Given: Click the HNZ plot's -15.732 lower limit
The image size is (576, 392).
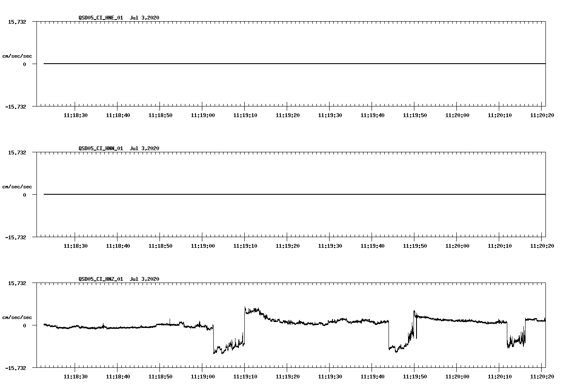Looking at the screenshot, I should tap(16, 368).
